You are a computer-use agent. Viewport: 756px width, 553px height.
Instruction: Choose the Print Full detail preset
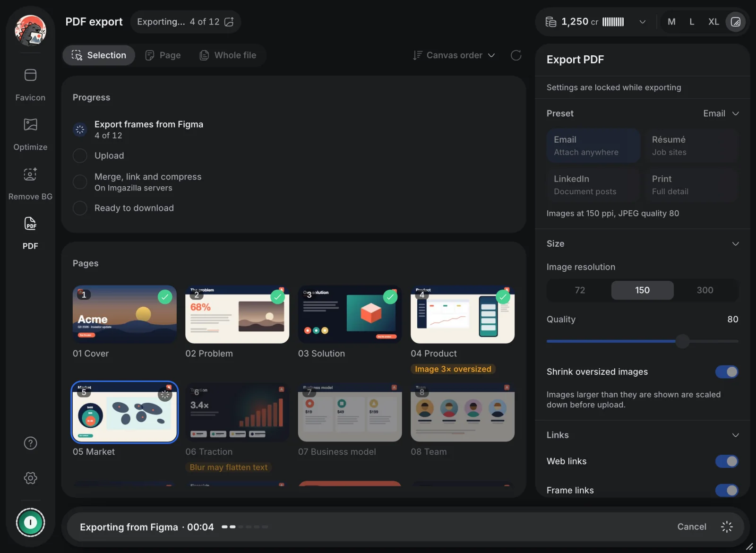click(x=692, y=185)
